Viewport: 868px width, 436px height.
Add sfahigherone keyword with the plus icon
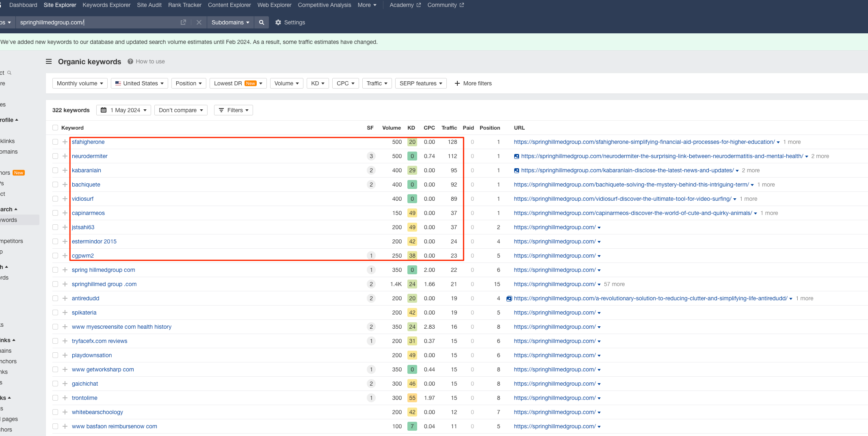click(65, 142)
